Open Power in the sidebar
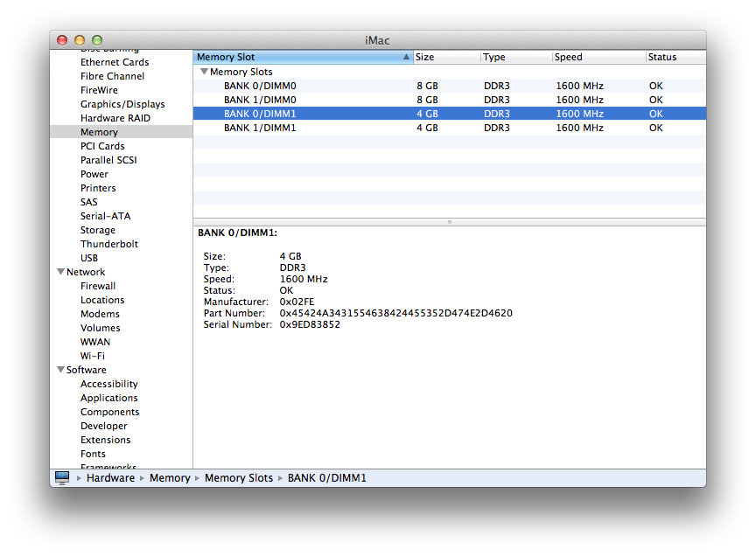 (x=94, y=174)
